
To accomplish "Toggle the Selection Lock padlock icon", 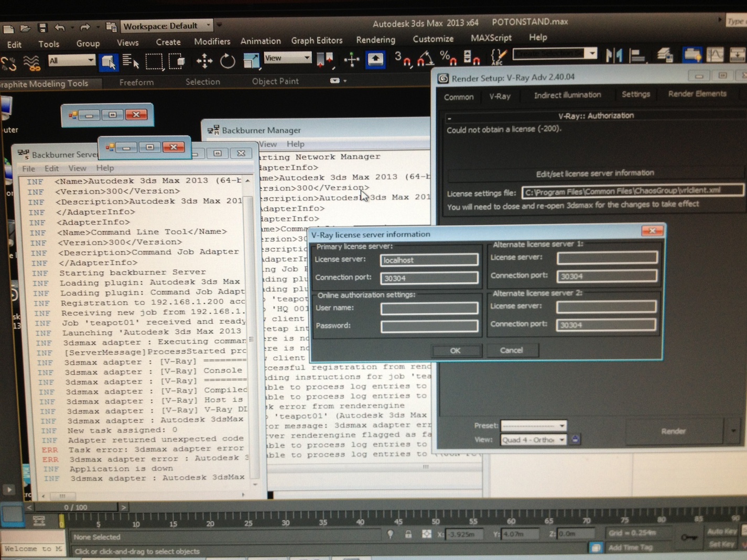I will click(x=408, y=534).
